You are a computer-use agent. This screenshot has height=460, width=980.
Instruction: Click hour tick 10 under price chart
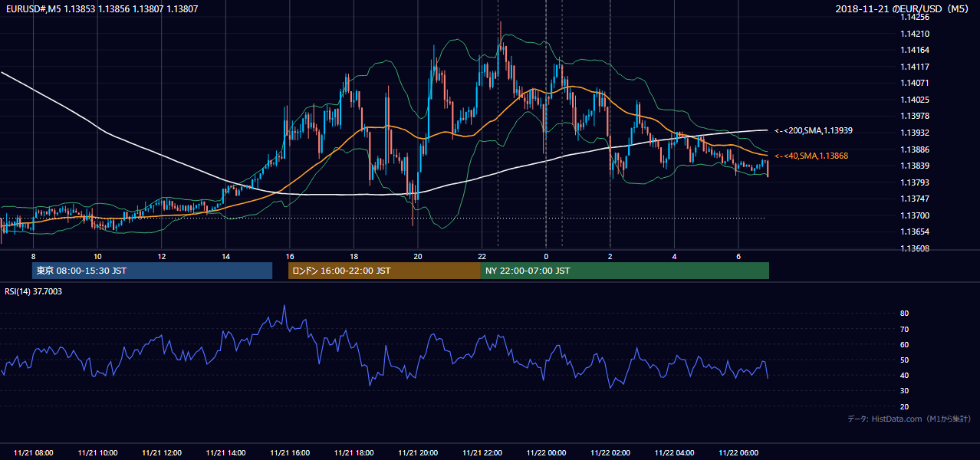[97, 255]
